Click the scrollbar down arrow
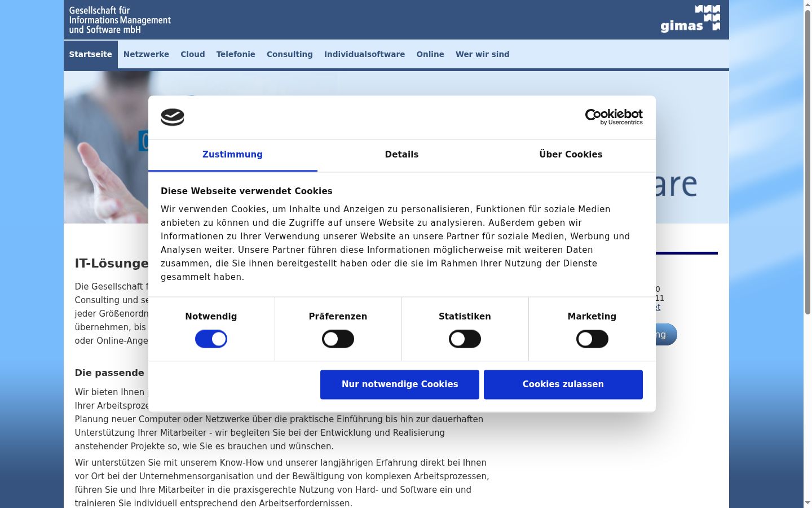This screenshot has width=812, height=508. [807, 503]
